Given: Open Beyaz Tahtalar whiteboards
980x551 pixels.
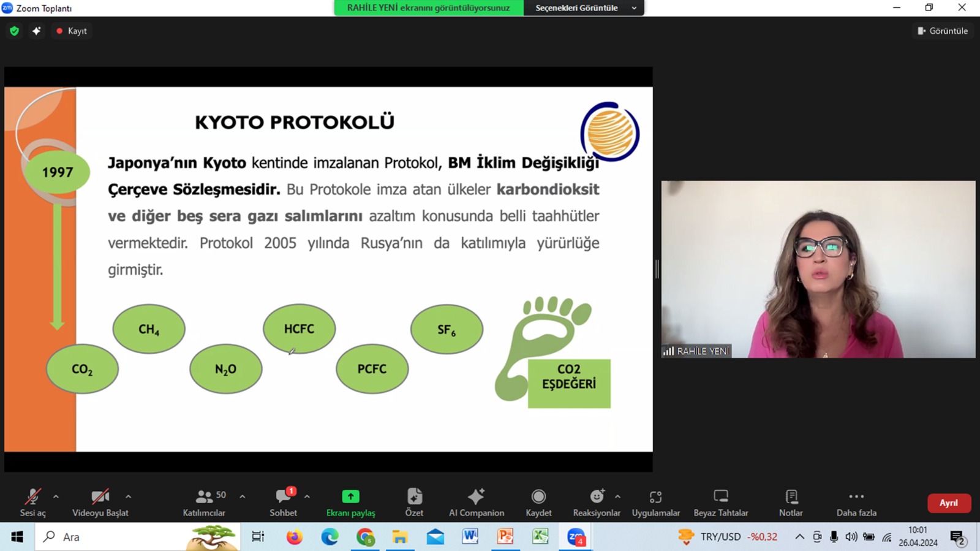Looking at the screenshot, I should [720, 502].
